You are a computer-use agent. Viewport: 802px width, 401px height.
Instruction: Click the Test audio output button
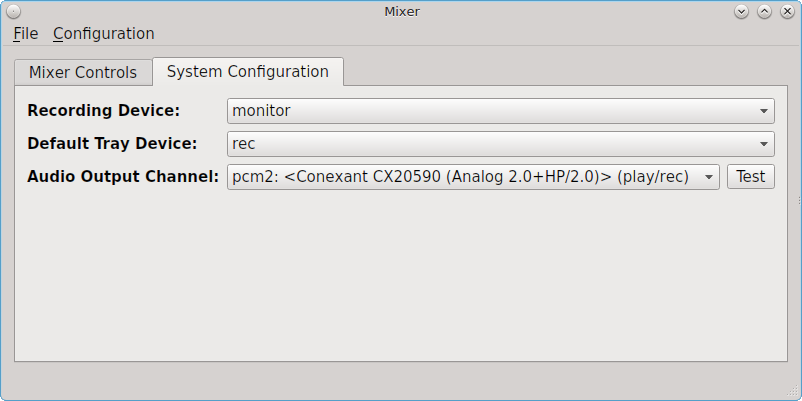coord(751,177)
